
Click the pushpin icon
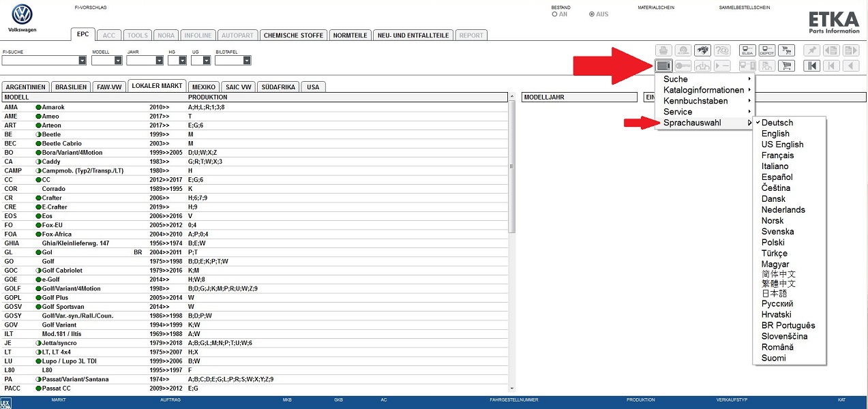click(811, 50)
